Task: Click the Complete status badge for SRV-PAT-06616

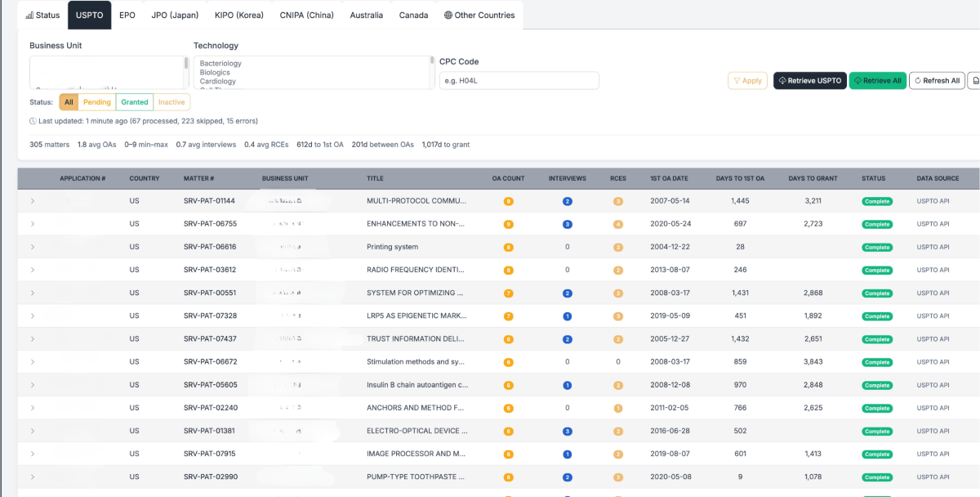Action: pos(877,247)
